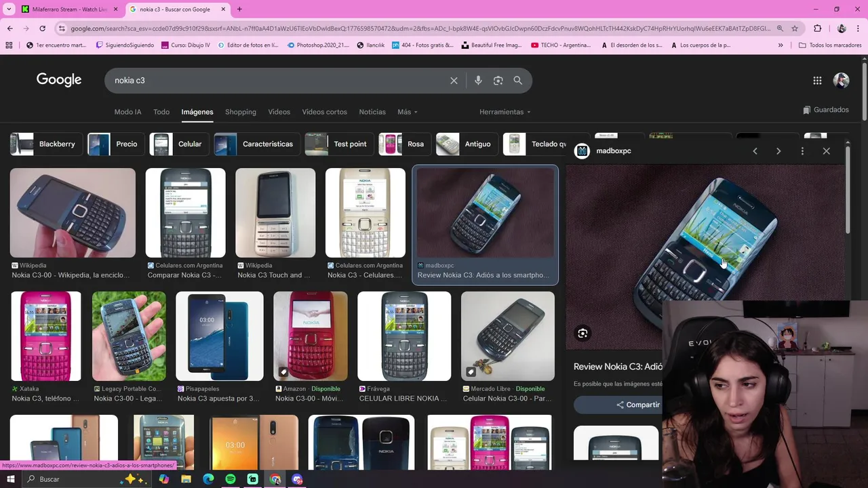Open the Review Nokia C3 title link

tap(618, 367)
